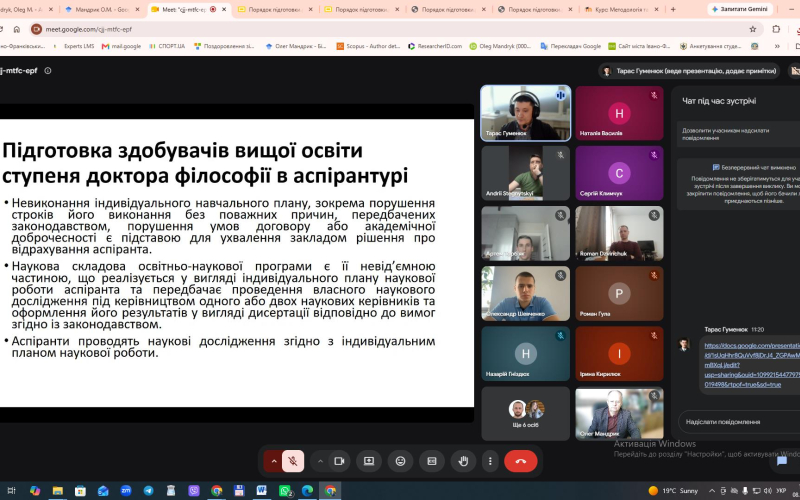Open File Explorer on taskbar
This screenshot has width=800, height=500.
[x=58, y=491]
